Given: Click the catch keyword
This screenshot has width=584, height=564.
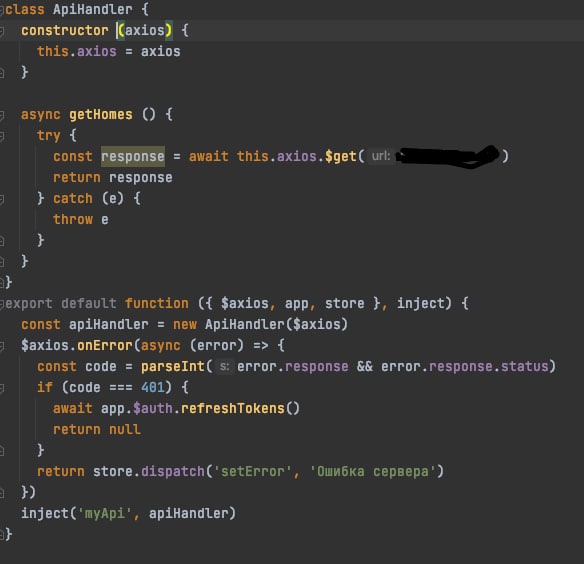Looking at the screenshot, I should pyautogui.click(x=73, y=199).
